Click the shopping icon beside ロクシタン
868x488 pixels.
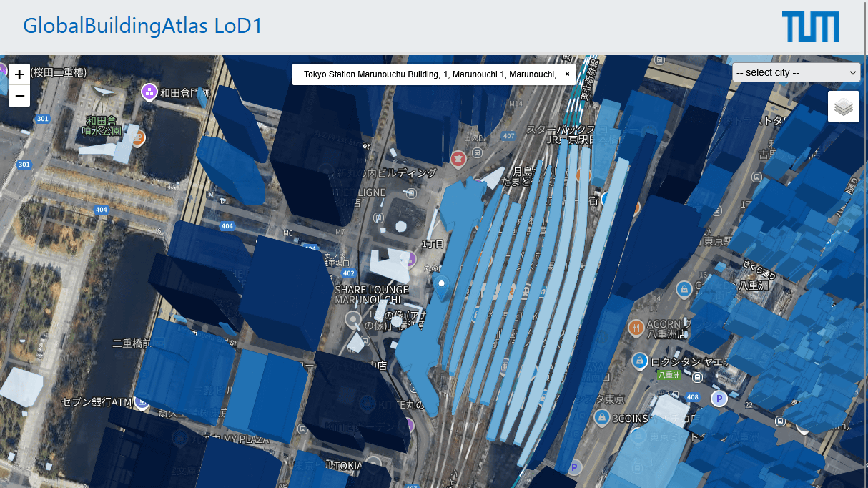click(x=639, y=361)
